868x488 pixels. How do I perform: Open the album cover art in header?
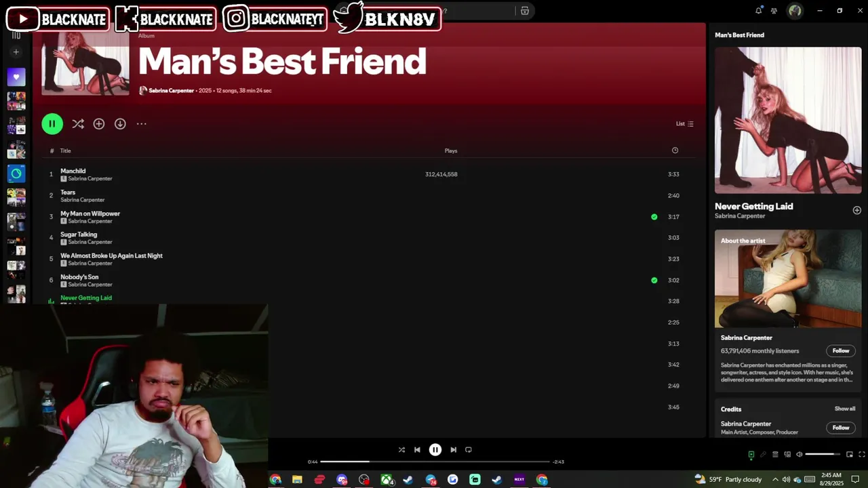pyautogui.click(x=85, y=62)
